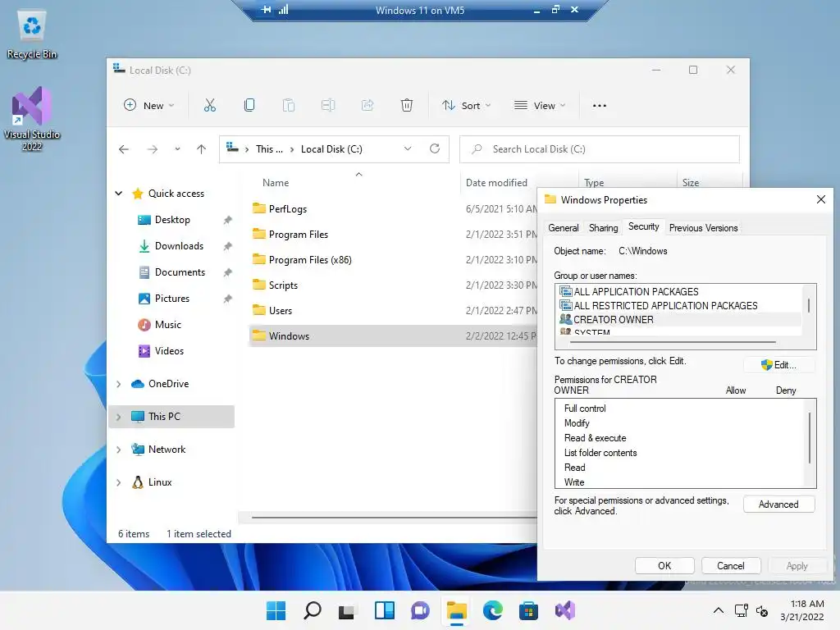This screenshot has height=630, width=840.
Task: Switch to the Previous Versions tab
Action: coord(703,228)
